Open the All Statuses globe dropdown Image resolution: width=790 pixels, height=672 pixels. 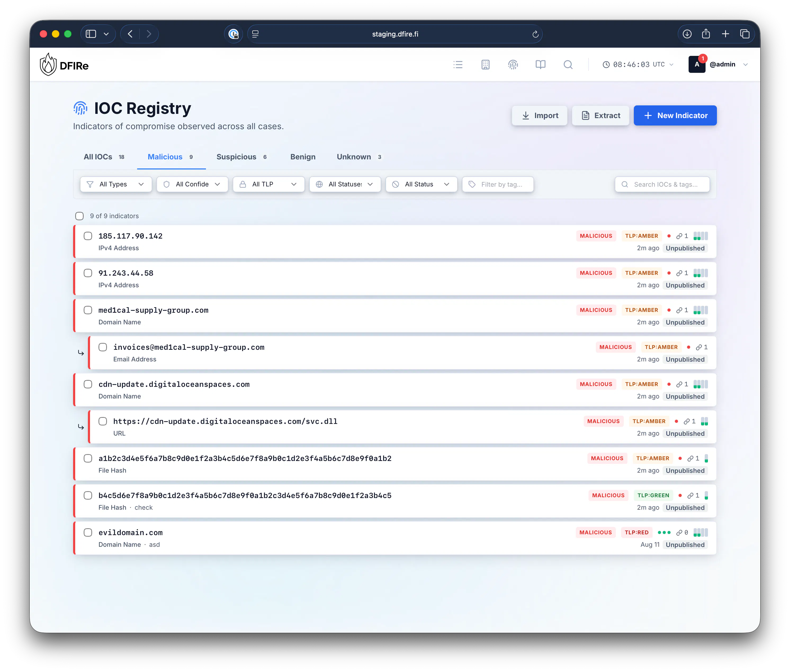pos(345,184)
